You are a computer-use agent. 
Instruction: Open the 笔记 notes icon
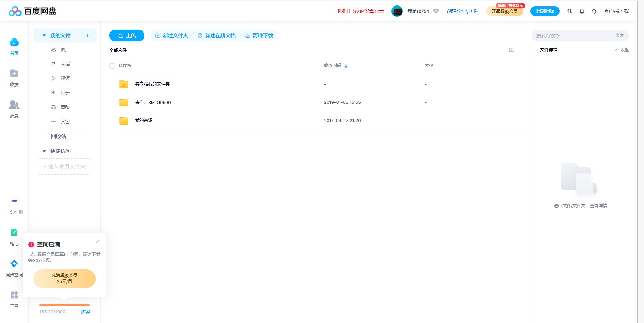(x=14, y=232)
